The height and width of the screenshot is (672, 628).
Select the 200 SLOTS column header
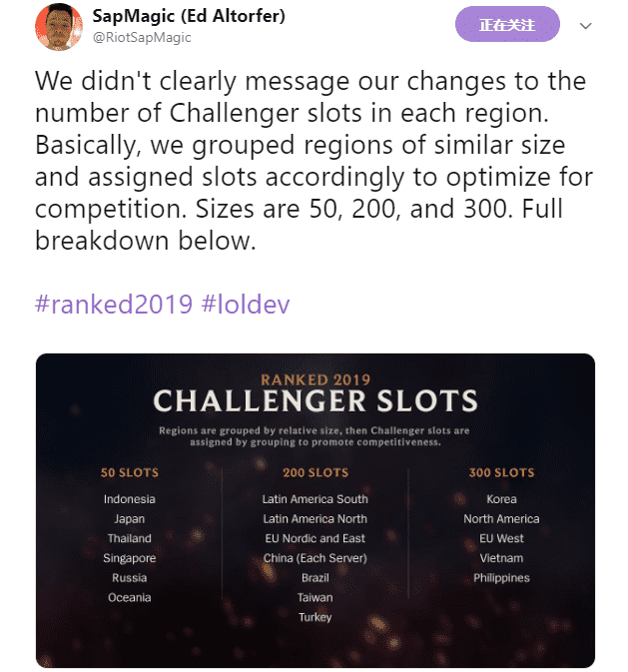coord(315,472)
